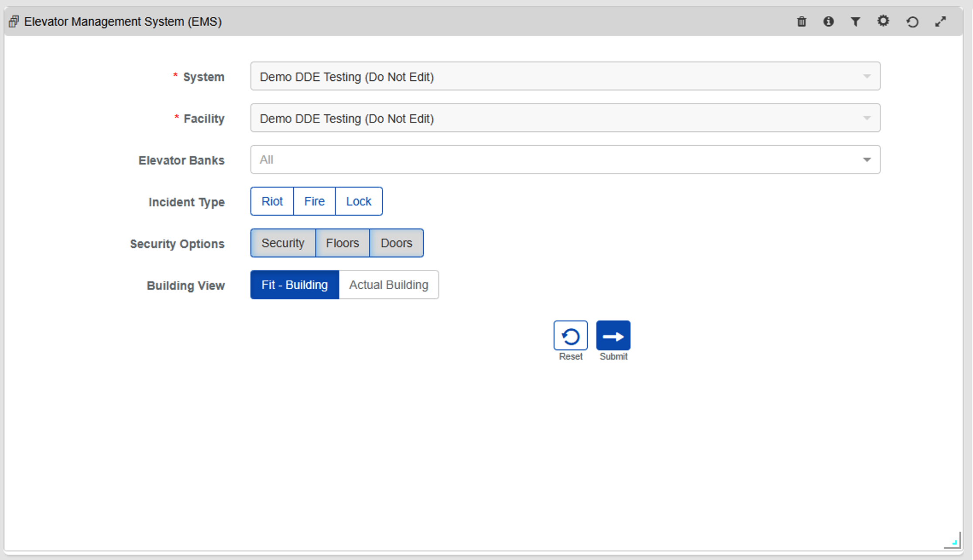
Task: Click the filter funnel icon
Action: (x=856, y=21)
